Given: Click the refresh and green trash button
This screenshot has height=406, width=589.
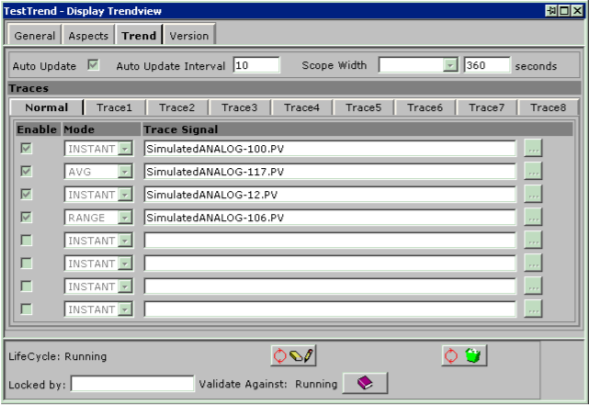Looking at the screenshot, I should click(464, 355).
